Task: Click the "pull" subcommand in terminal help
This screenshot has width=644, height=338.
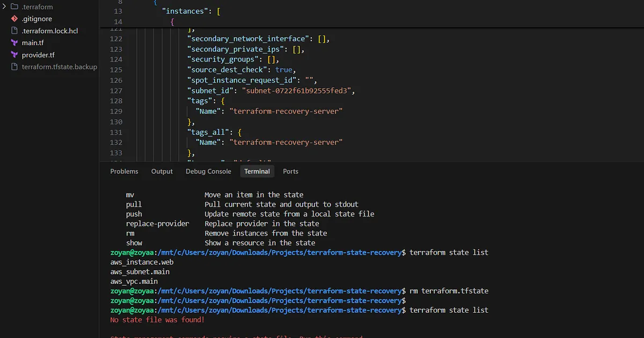Action: [x=134, y=204]
